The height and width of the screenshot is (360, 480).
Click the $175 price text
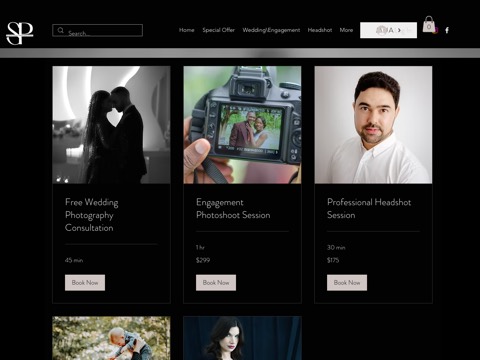pos(333,260)
